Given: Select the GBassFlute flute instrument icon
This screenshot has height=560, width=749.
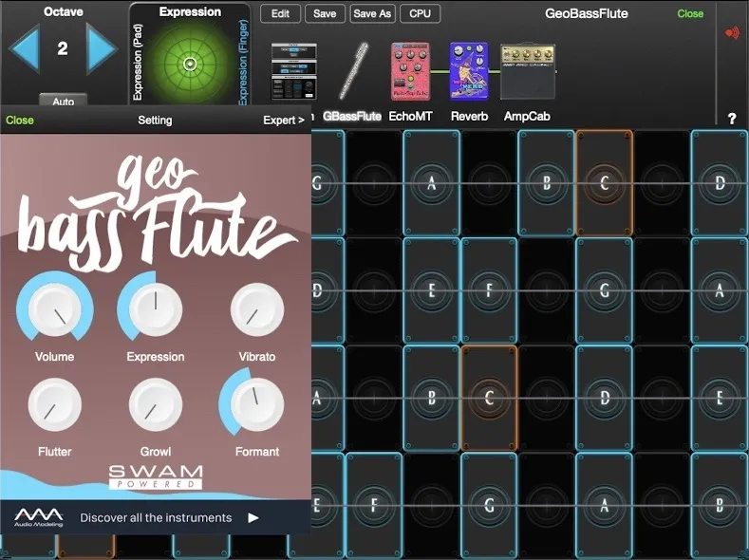Looking at the screenshot, I should pos(352,71).
